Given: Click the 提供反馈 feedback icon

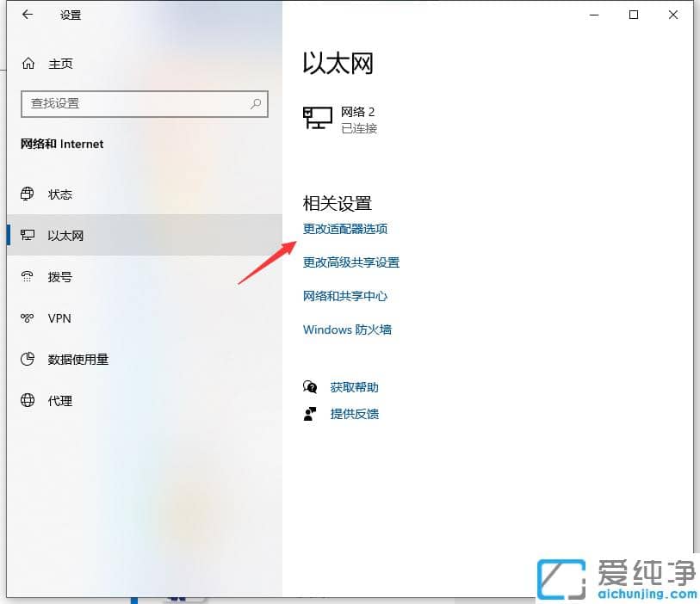Looking at the screenshot, I should pyautogui.click(x=310, y=414).
